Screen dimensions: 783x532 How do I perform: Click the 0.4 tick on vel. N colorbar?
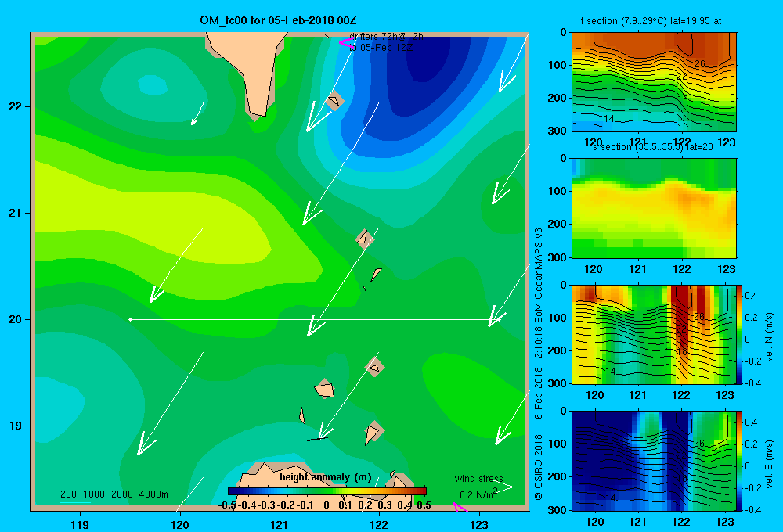pos(751,296)
